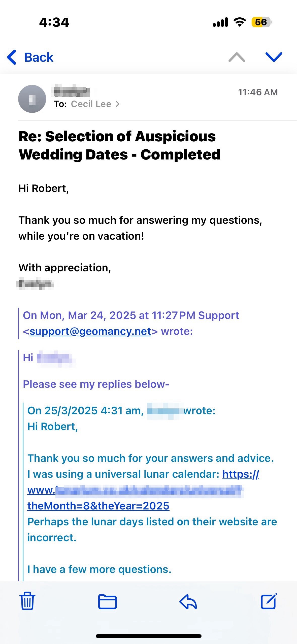Tap the Wi-Fi status icon
This screenshot has width=297, height=644.
pos(240,22)
